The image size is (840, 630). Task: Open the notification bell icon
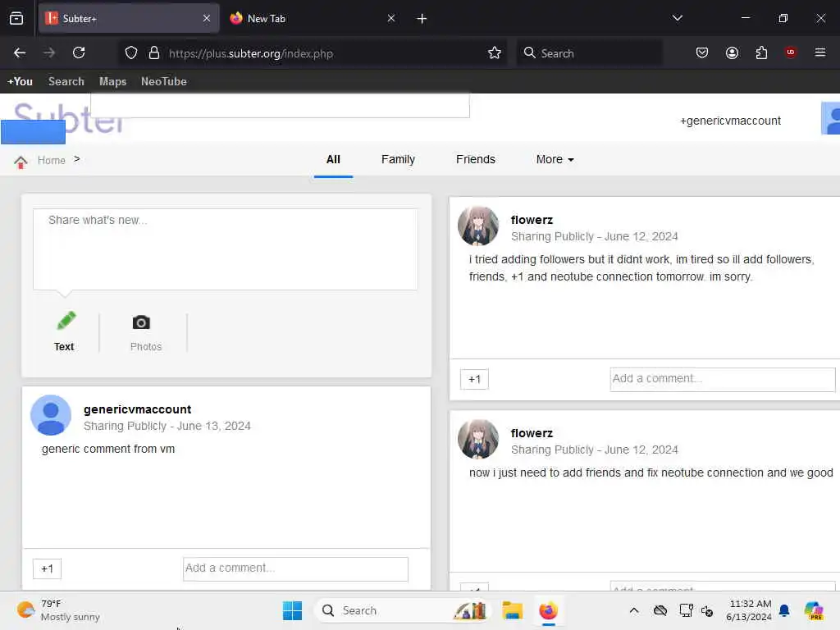pyautogui.click(x=784, y=610)
